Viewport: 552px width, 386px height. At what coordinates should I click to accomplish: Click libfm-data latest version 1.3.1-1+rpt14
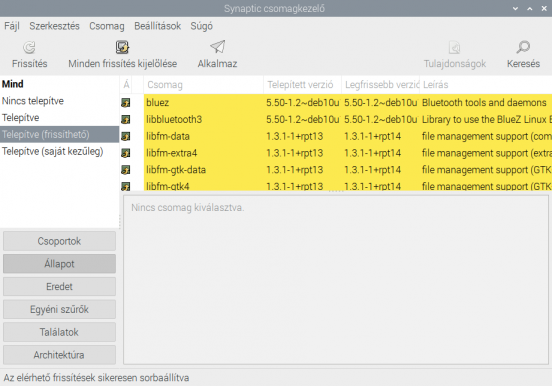tap(372, 136)
